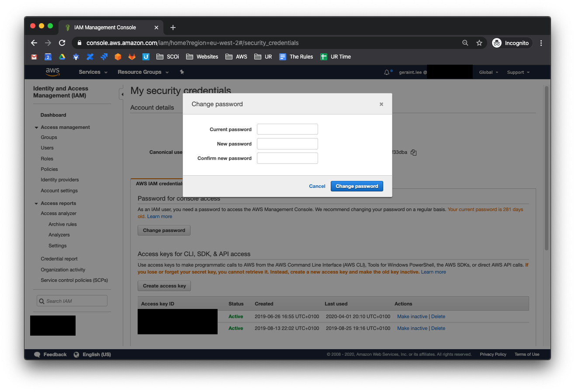Open the notifications bell icon
Image resolution: width=575 pixels, height=392 pixels.
(387, 72)
